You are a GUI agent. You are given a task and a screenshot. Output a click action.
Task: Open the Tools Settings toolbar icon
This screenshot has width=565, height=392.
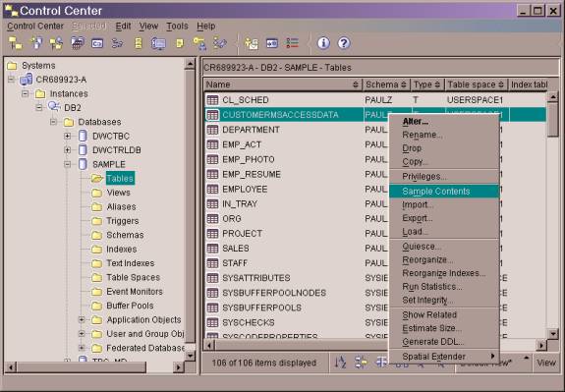coord(271,43)
